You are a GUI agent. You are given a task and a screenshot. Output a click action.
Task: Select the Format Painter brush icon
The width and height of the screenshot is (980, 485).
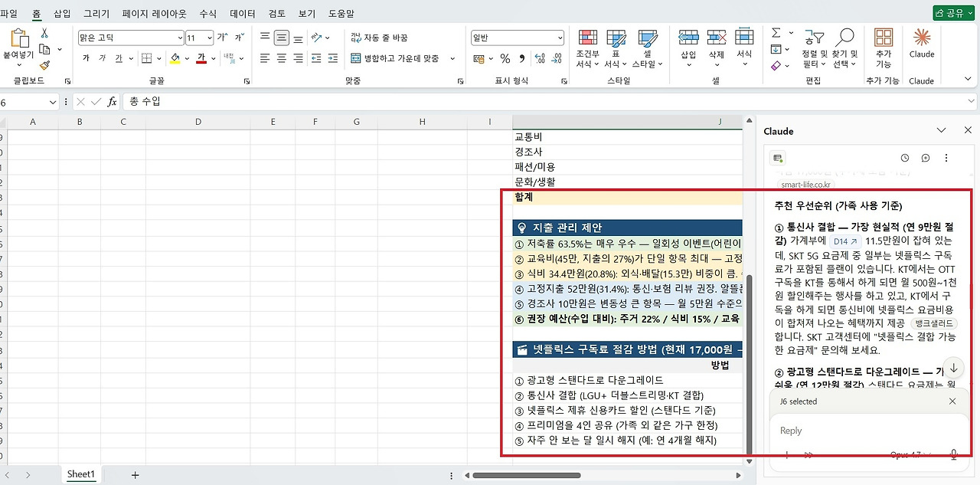44,65
